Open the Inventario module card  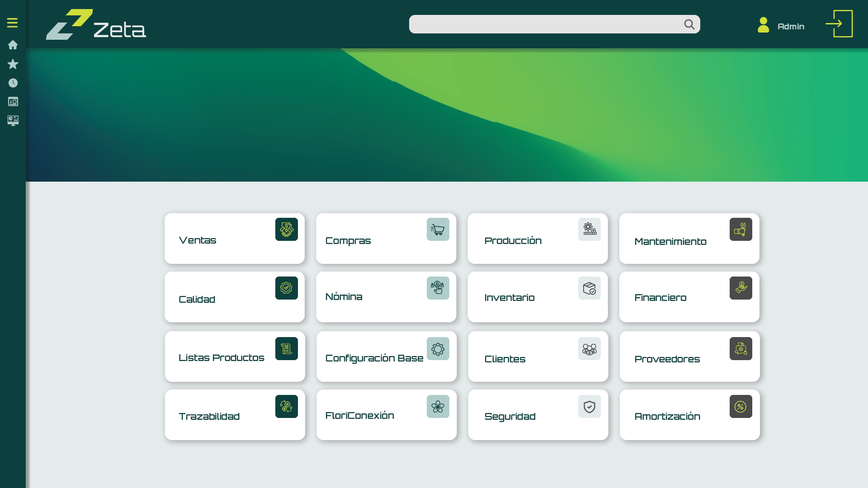tap(538, 297)
